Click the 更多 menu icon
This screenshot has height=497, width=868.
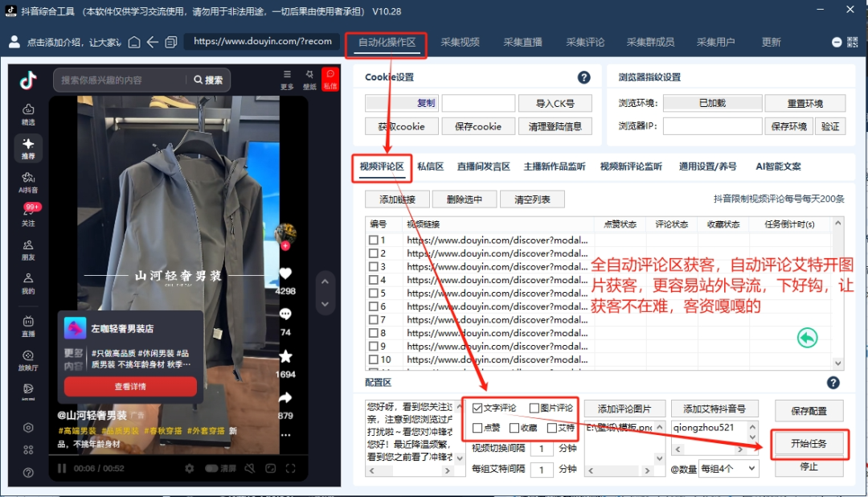pyautogui.click(x=287, y=79)
